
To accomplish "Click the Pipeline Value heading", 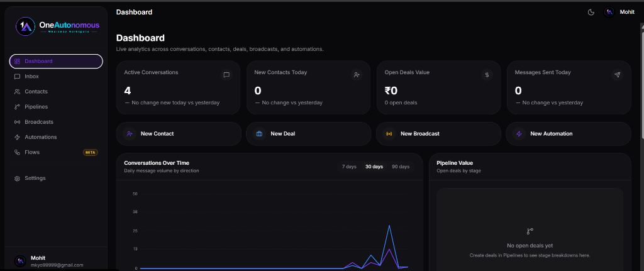I will coord(455,163).
